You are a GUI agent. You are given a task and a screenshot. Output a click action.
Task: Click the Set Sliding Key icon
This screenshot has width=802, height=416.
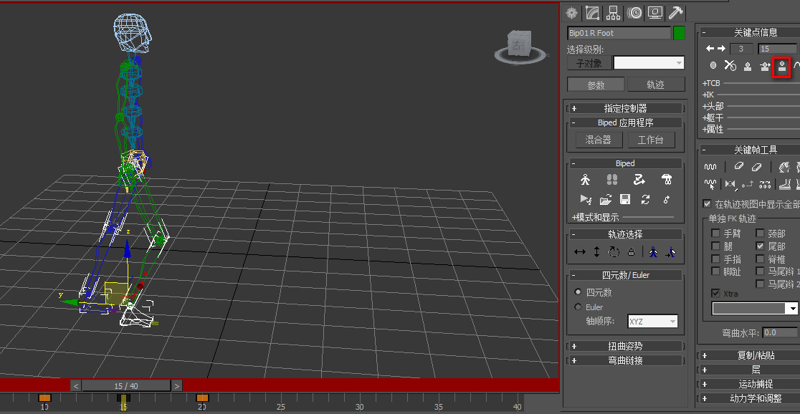[x=765, y=66]
